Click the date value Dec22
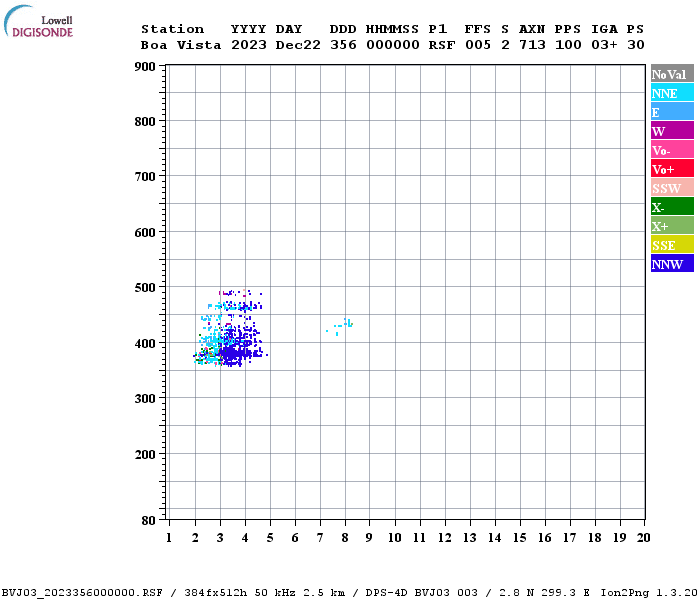 (298, 45)
